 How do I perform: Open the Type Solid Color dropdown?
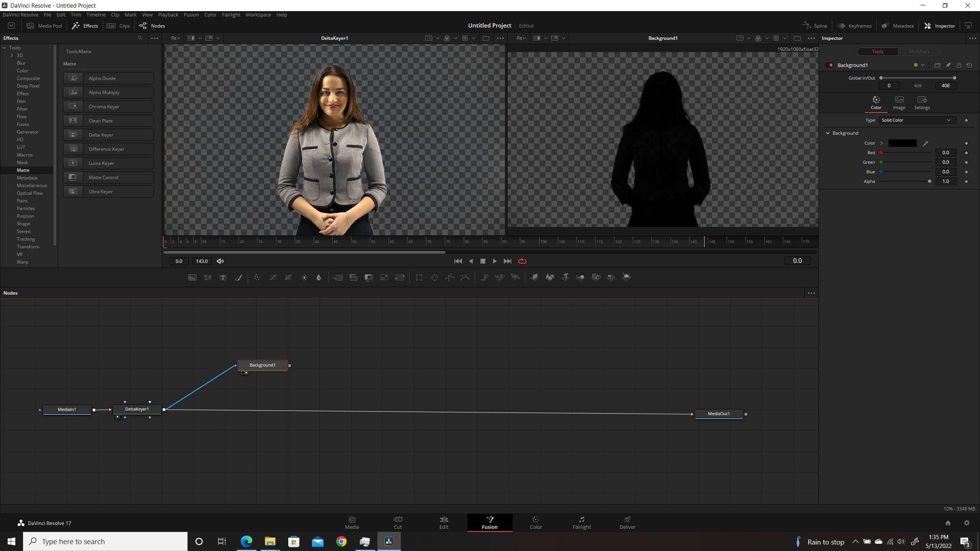click(917, 120)
